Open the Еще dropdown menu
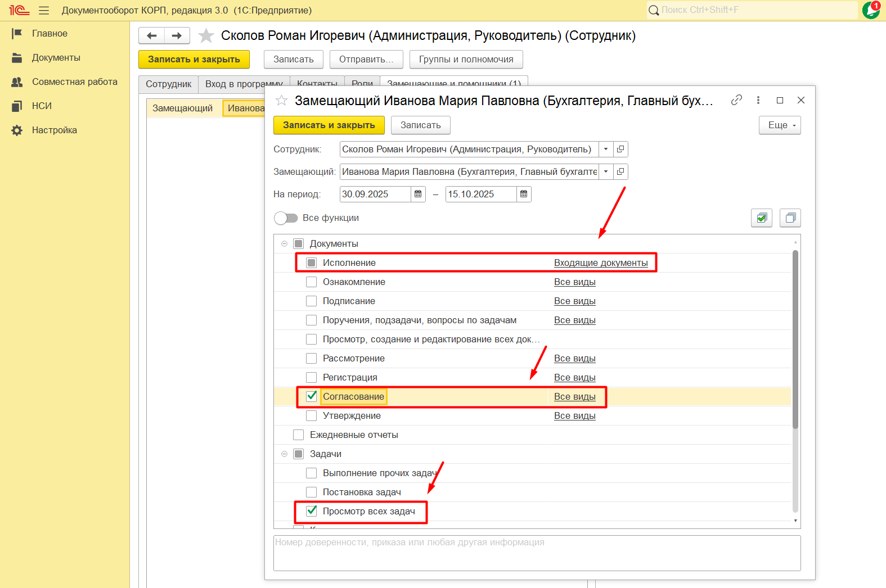 tap(780, 125)
